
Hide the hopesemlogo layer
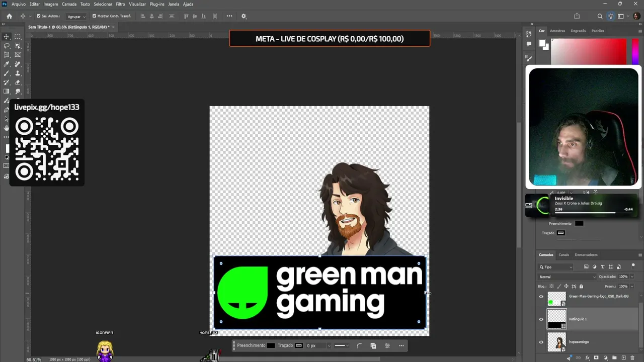(541, 342)
